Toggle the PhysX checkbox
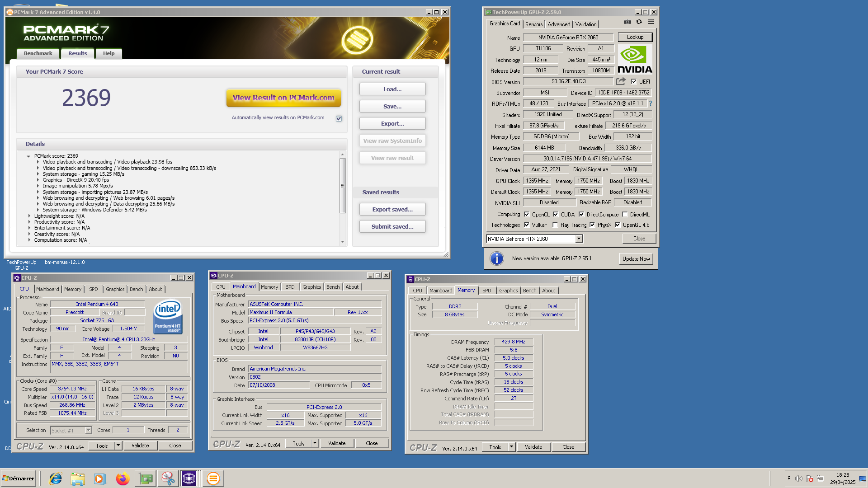This screenshot has width=868, height=488. (592, 225)
